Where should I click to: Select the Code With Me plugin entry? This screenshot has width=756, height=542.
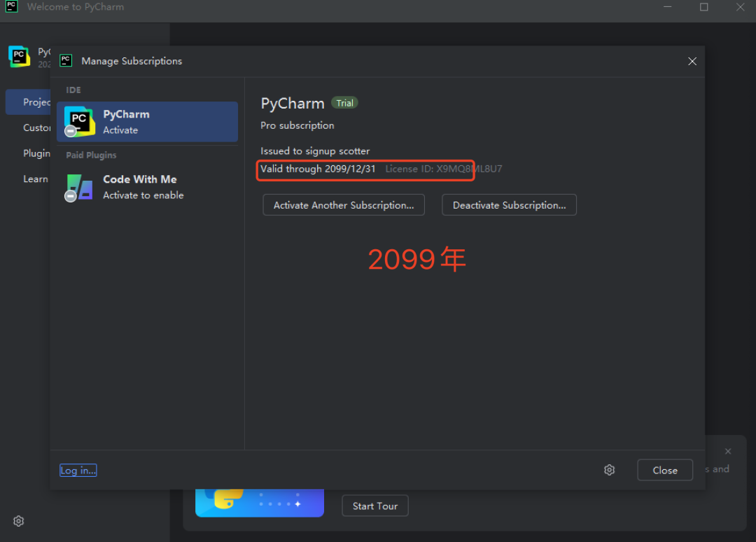point(147,187)
